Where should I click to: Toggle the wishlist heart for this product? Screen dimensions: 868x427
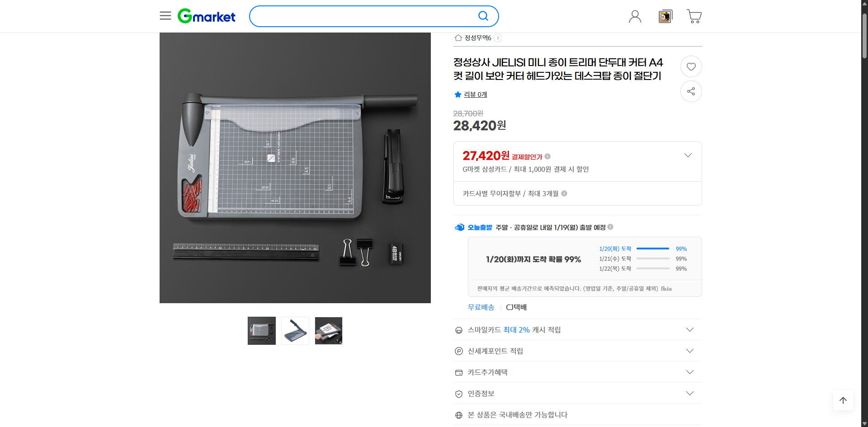(691, 66)
